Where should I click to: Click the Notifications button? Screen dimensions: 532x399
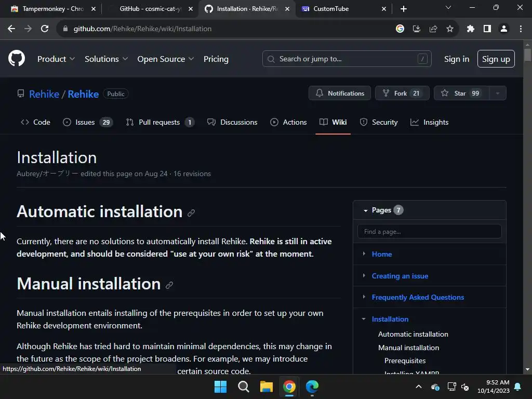340,94
